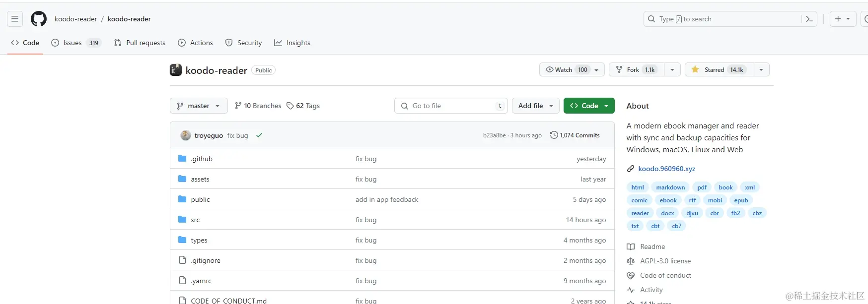
Task: Expand the star lists dropdown arrow
Action: click(761, 69)
